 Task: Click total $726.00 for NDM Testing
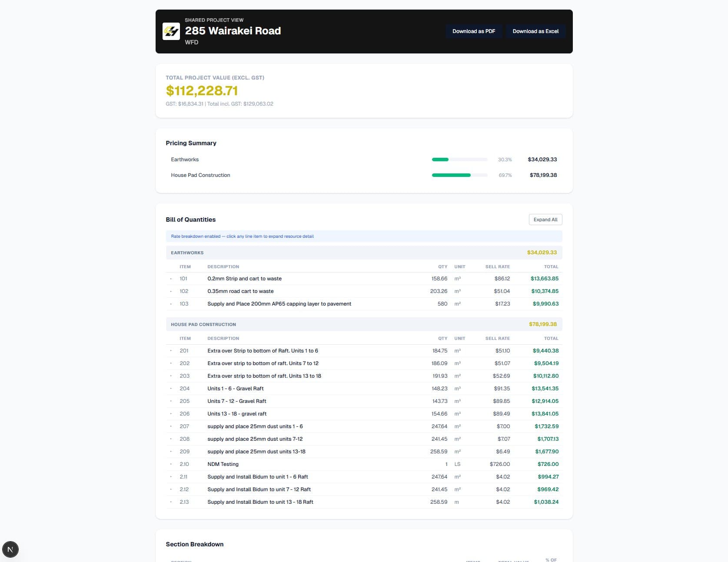tap(548, 464)
